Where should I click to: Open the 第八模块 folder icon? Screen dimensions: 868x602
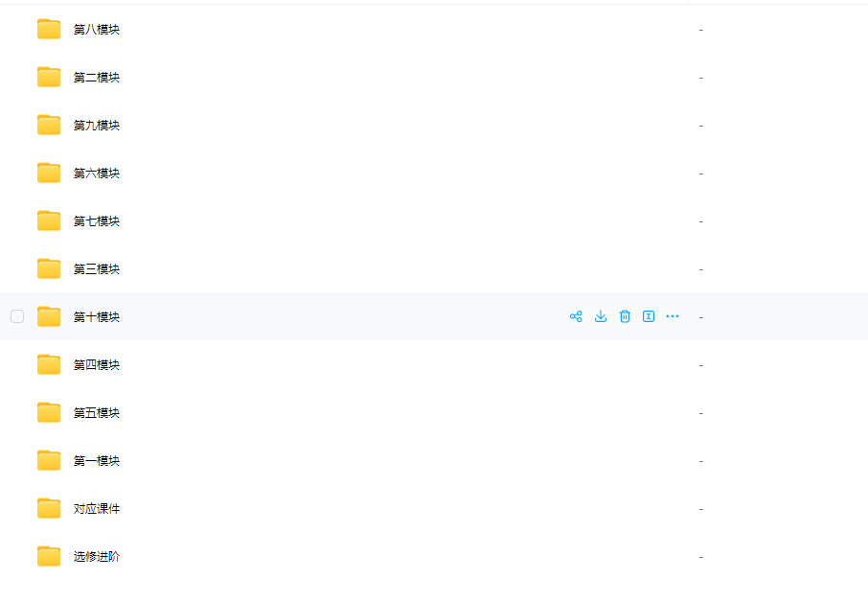coord(49,29)
